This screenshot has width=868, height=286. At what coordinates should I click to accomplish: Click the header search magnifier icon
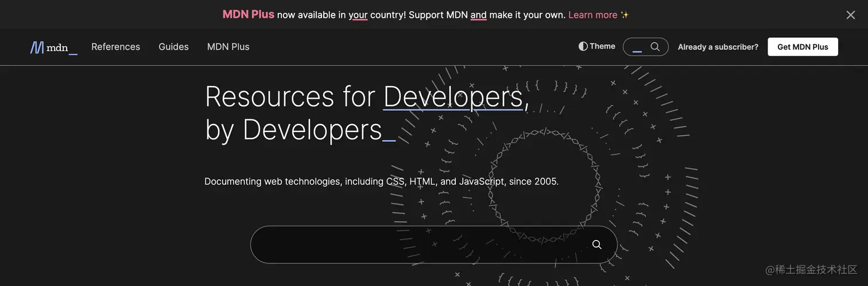point(655,47)
